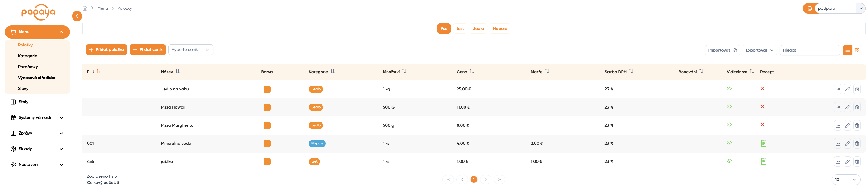Click color swatch for jablko

click(x=267, y=162)
